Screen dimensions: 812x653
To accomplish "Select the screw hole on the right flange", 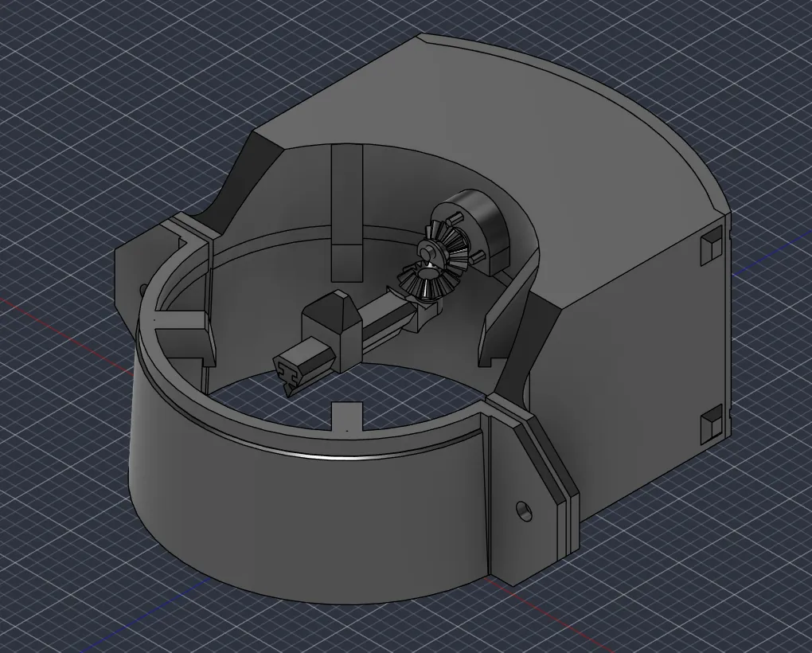I will click(524, 511).
